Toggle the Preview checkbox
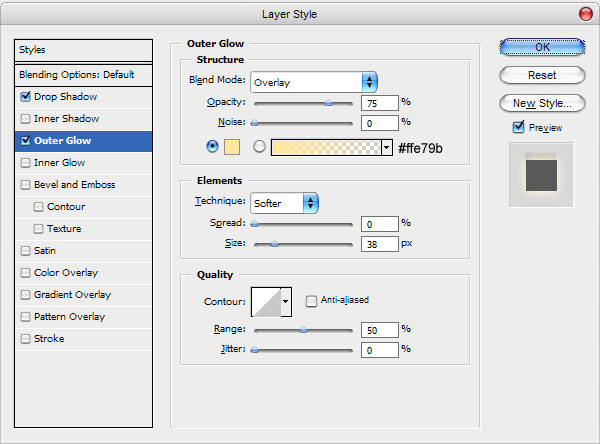 pyautogui.click(x=518, y=127)
